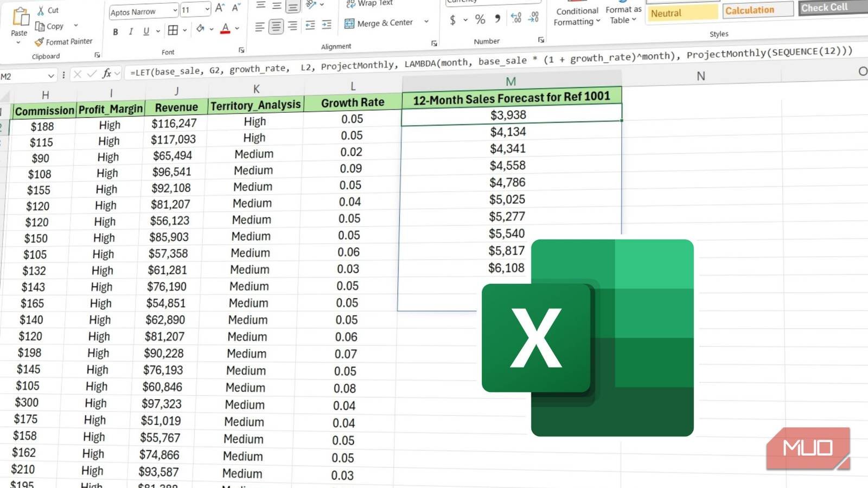Activate the Format Painter brush
This screenshot has height=488, width=868.
tap(39, 42)
